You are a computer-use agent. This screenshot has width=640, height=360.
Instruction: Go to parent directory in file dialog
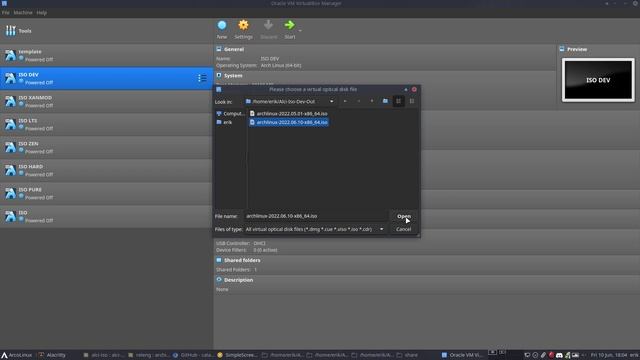(x=372, y=101)
